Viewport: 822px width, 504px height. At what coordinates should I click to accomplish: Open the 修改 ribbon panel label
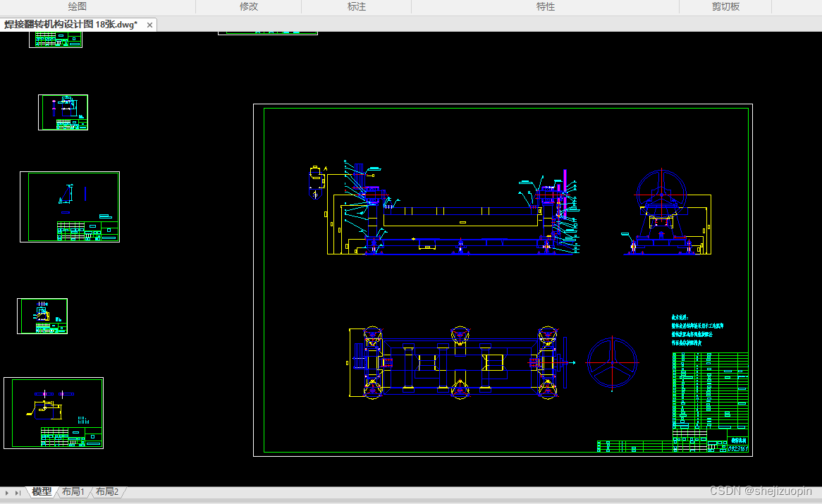[x=248, y=6]
